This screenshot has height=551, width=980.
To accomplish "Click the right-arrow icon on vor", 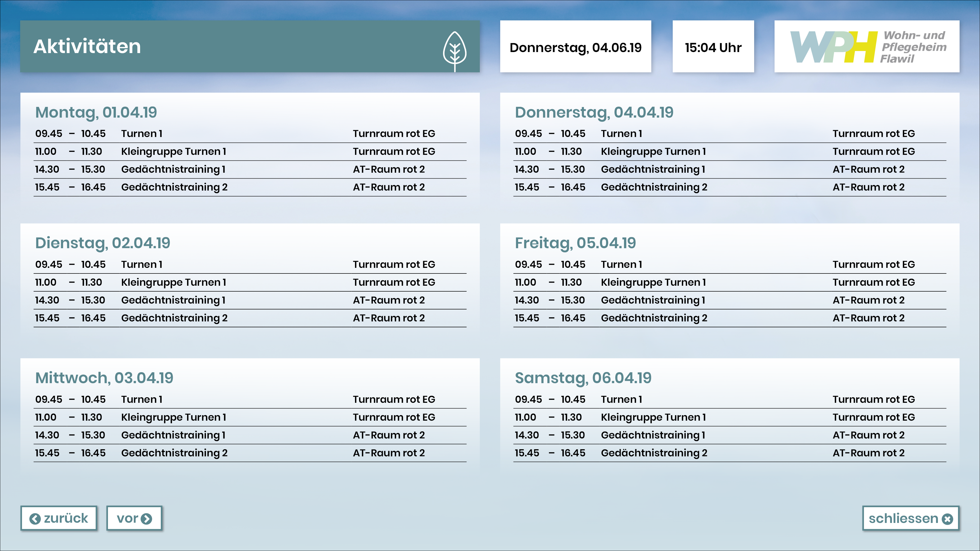I will click(x=146, y=519).
